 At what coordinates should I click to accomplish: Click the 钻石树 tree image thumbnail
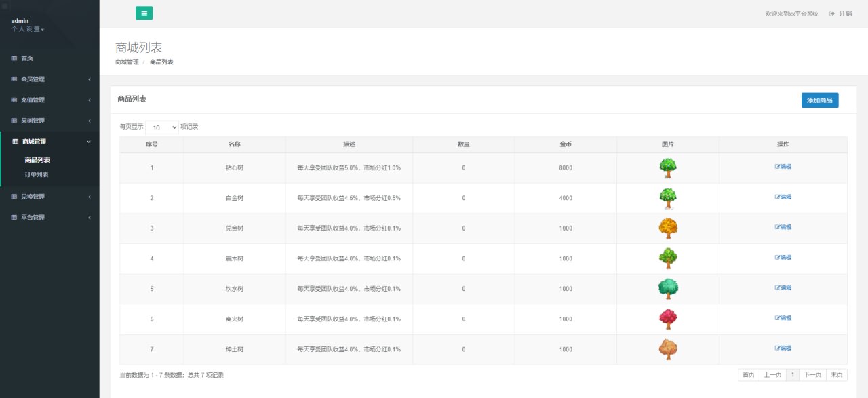pos(668,167)
